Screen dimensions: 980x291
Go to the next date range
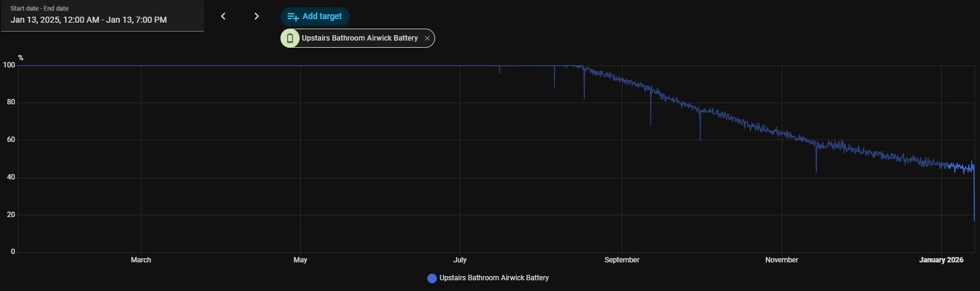pyautogui.click(x=257, y=16)
